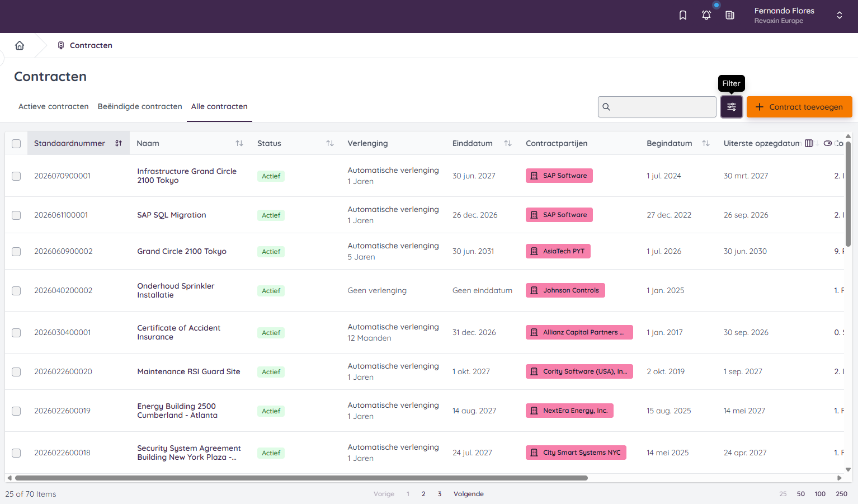Open the bookmarks icon in top bar
858x504 pixels.
(x=683, y=15)
